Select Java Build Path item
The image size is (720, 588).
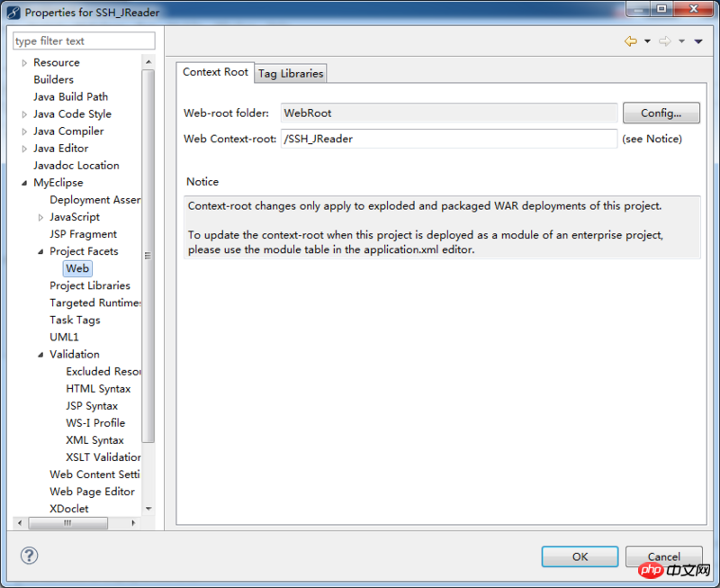point(70,97)
